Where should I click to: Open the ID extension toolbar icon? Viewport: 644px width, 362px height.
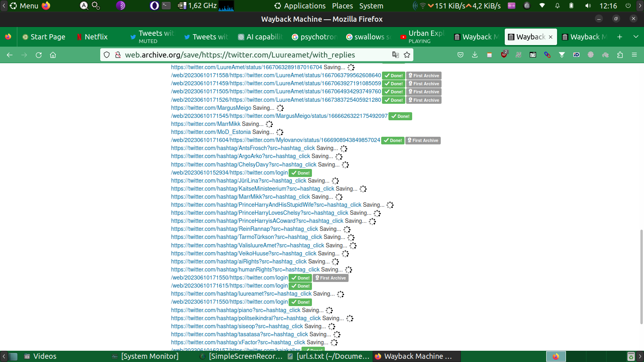point(576,55)
